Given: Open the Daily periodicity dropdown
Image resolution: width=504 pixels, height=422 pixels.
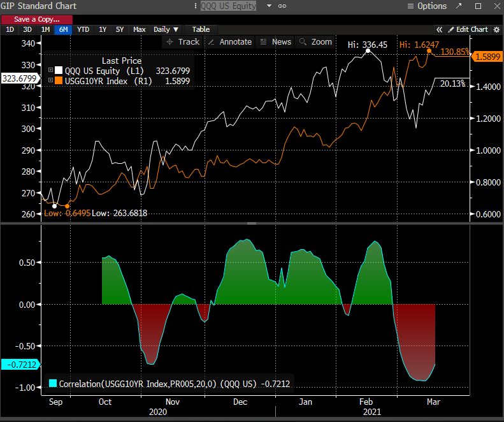Looking at the screenshot, I should (x=166, y=29).
